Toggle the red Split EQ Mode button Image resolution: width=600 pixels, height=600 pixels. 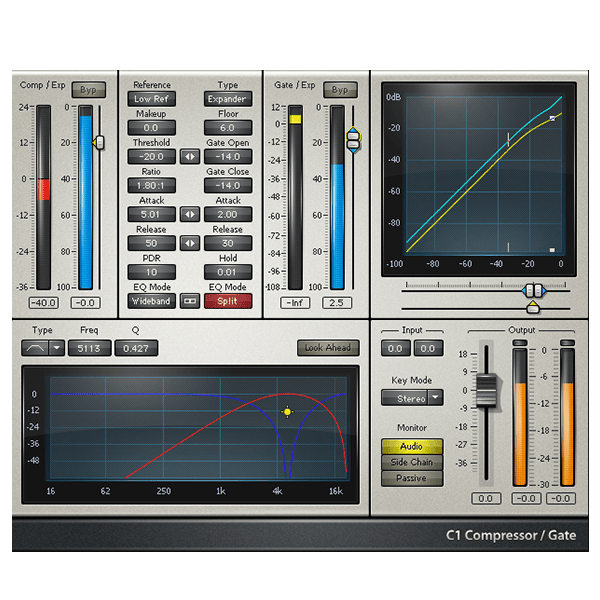[228, 301]
